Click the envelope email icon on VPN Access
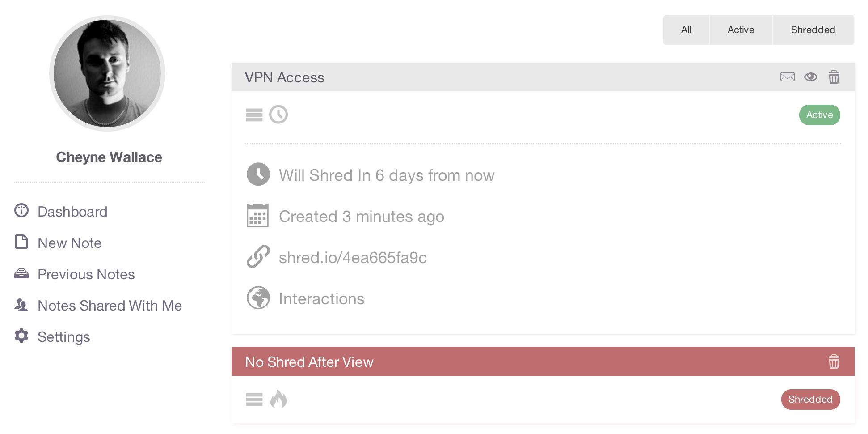The image size is (868, 434). coord(787,77)
